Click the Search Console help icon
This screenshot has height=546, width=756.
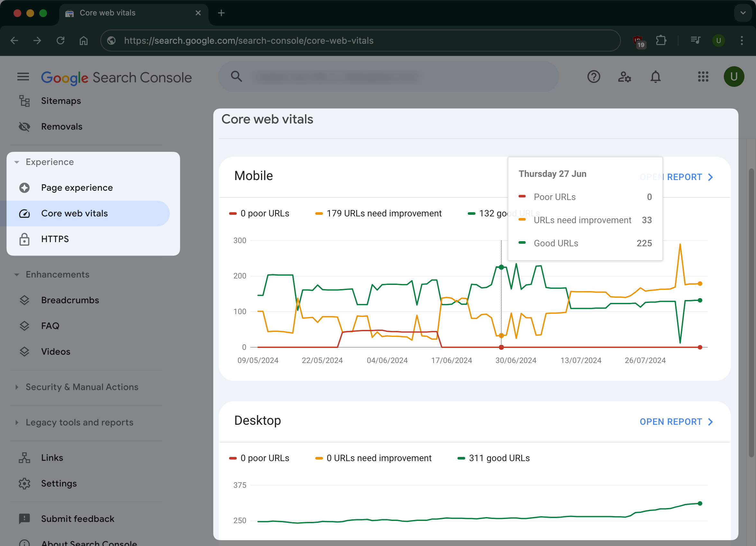point(594,77)
